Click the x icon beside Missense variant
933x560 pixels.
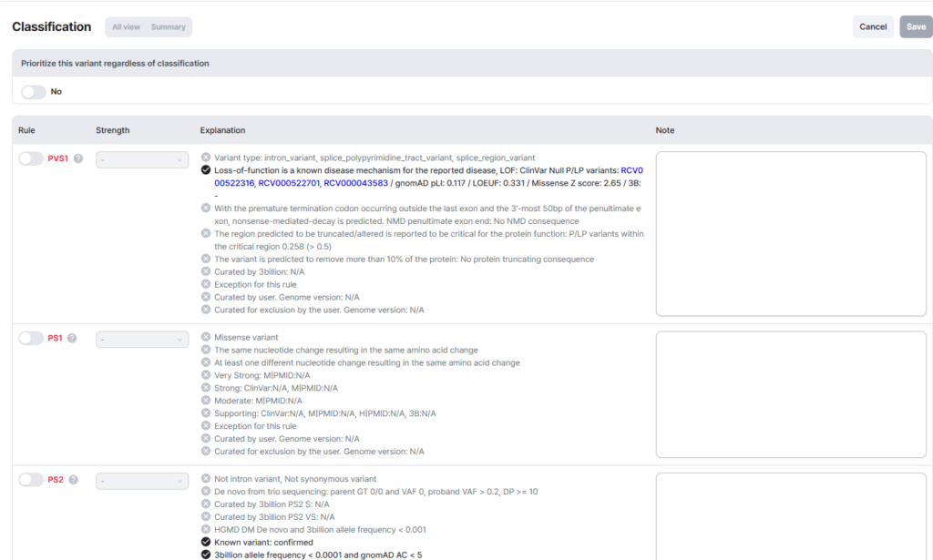pos(206,338)
